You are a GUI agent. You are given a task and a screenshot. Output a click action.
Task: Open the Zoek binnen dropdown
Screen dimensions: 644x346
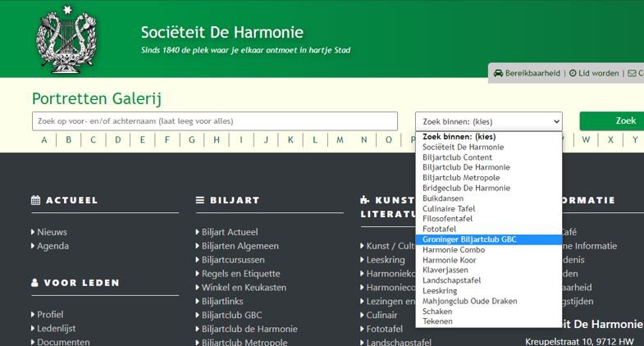(x=489, y=121)
